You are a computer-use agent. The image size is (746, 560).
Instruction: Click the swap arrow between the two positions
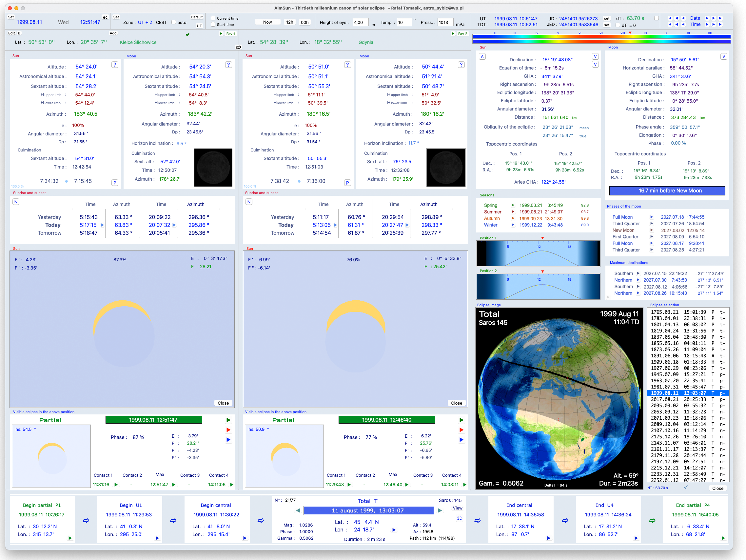click(238, 47)
